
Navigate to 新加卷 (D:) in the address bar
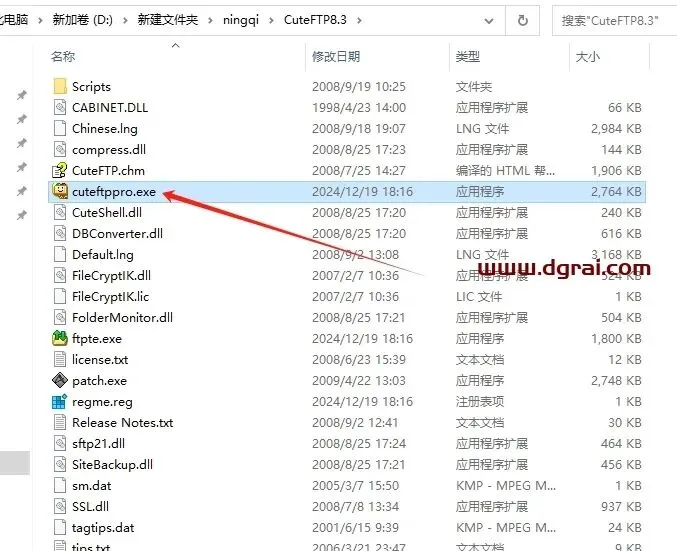82,20
